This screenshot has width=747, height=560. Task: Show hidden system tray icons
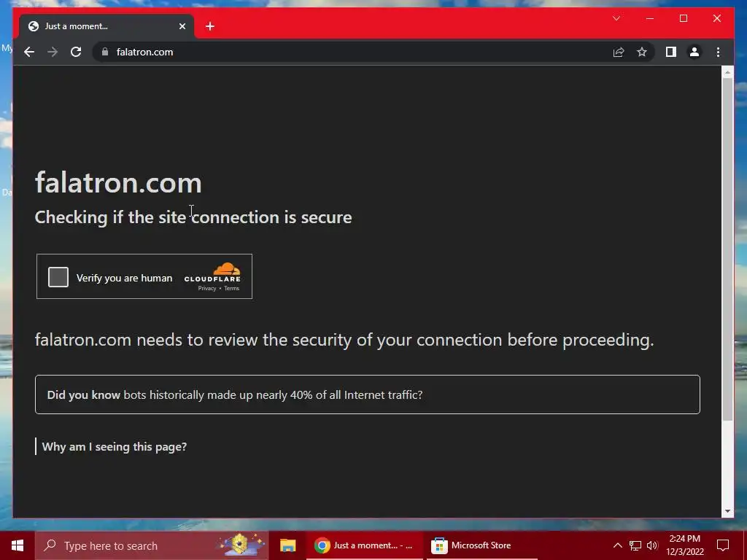[617, 545]
